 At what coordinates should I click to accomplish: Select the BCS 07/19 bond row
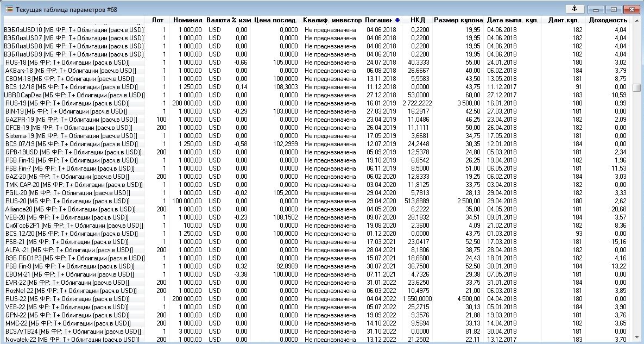coord(316,144)
